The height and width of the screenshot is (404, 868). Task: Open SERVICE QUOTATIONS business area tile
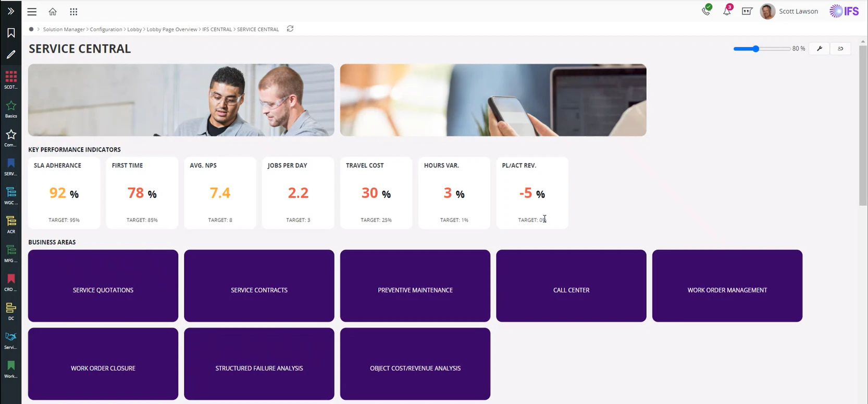[103, 286]
